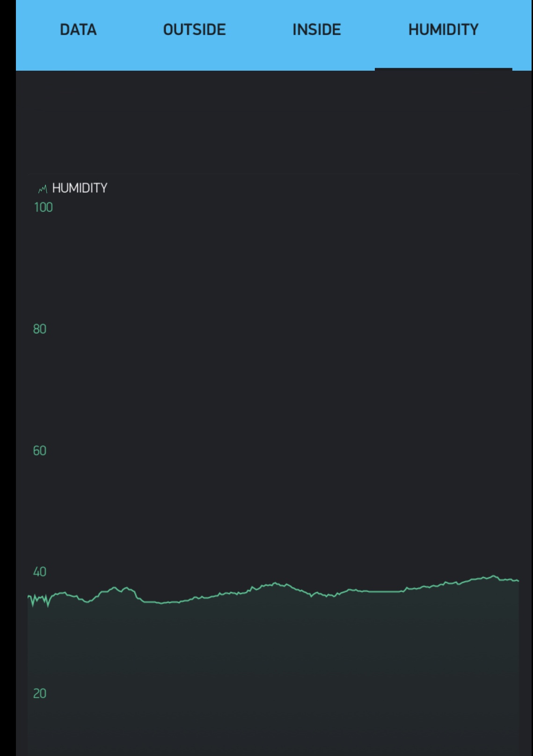Image resolution: width=533 pixels, height=756 pixels.
Task: Select the INSIDE tab
Action: (x=316, y=30)
